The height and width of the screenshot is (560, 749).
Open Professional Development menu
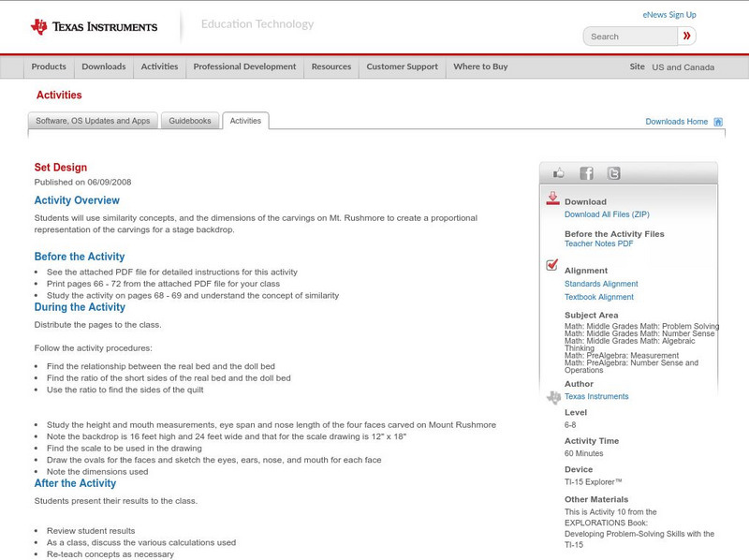coord(244,66)
